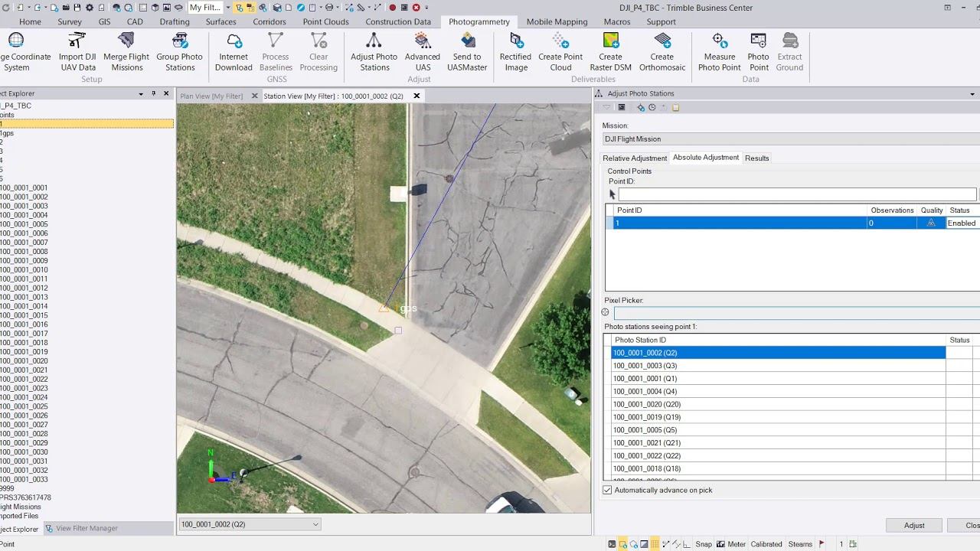Open the Adjust Photo Stations tool
Viewport: 980px width, 551px height.
tap(374, 51)
